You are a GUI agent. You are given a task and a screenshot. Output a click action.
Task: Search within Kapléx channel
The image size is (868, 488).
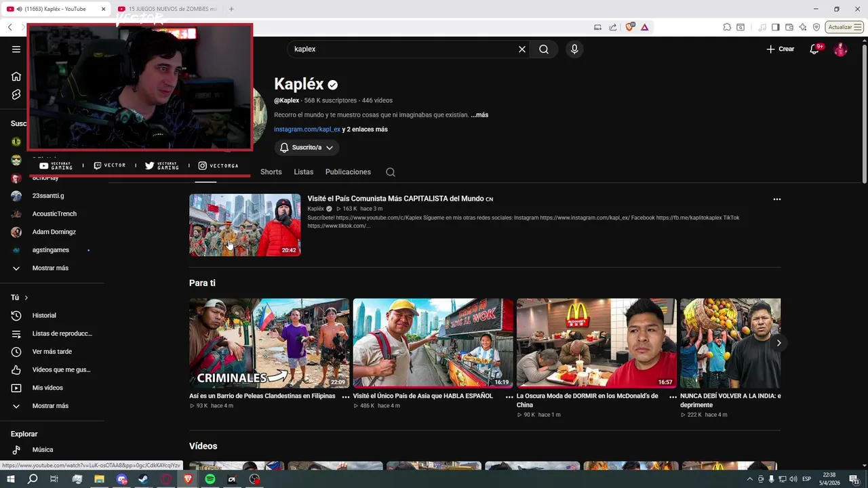click(391, 172)
